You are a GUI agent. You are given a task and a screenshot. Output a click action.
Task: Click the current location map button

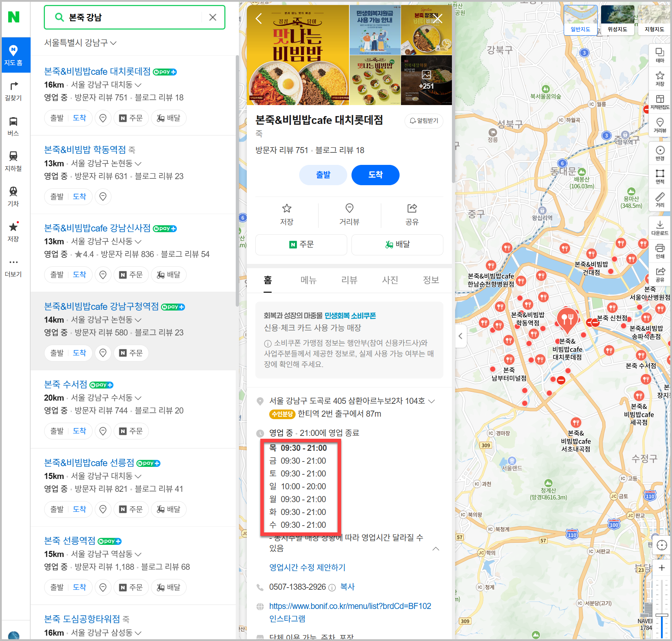(661, 545)
